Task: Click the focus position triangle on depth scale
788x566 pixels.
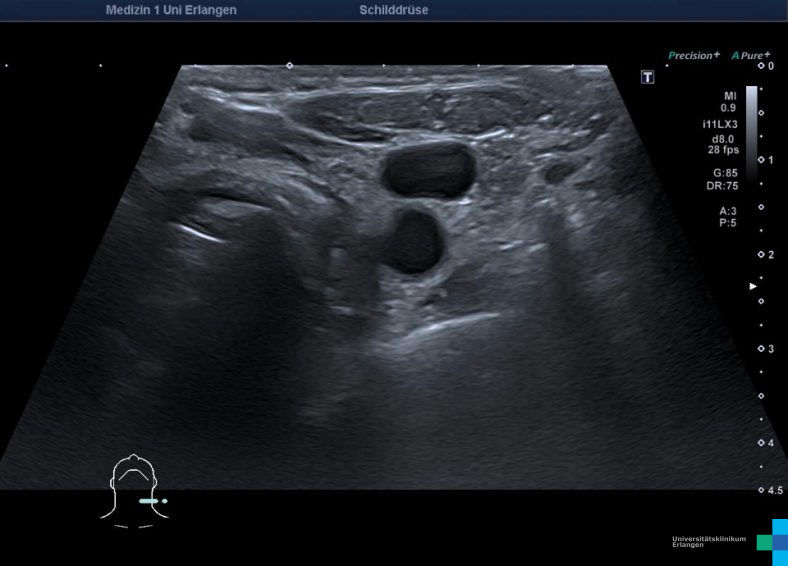Action: 753,286
